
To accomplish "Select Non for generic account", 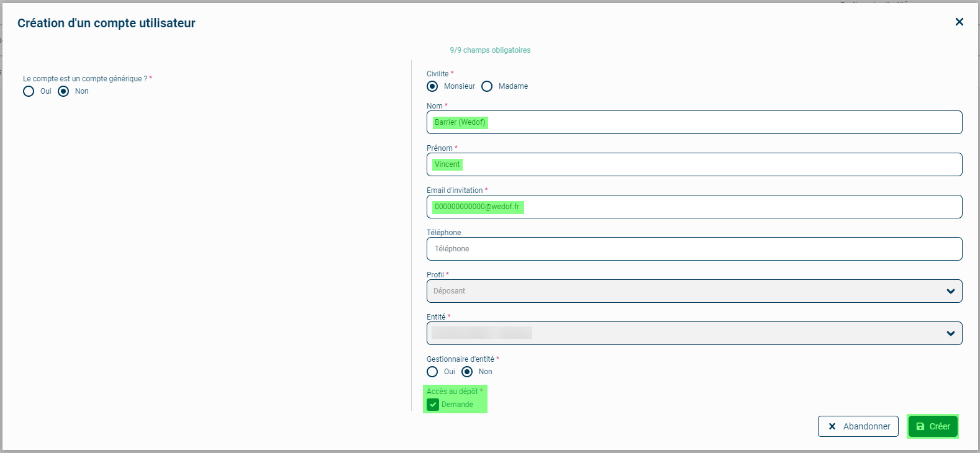I will 63,91.
